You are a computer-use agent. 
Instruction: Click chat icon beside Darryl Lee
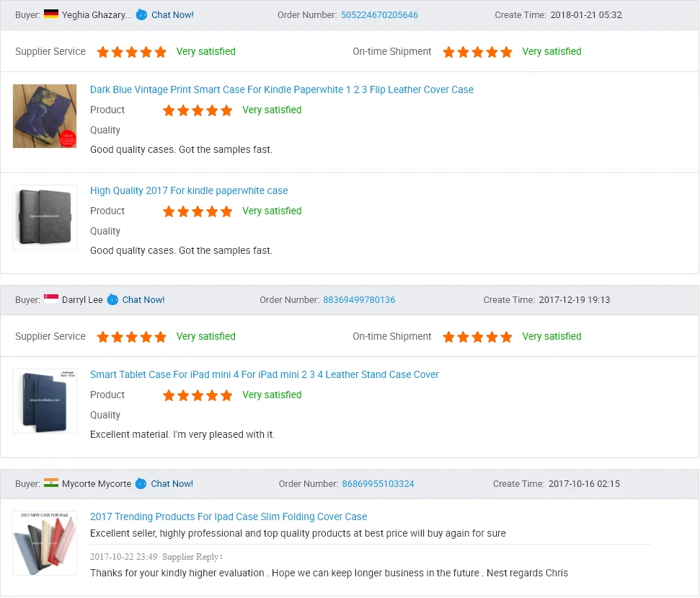pos(113,299)
